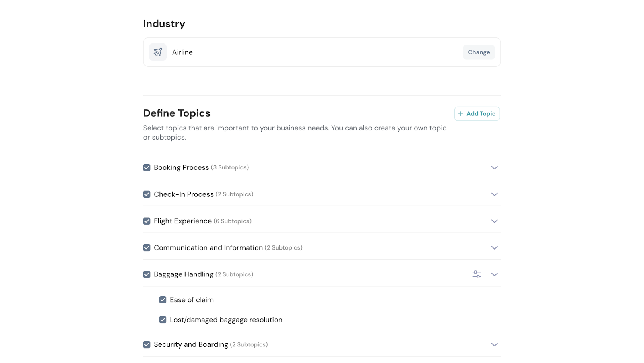This screenshot has height=363, width=644.
Task: Deselect the Flight Experience topic checkbox
Action: pyautogui.click(x=147, y=221)
